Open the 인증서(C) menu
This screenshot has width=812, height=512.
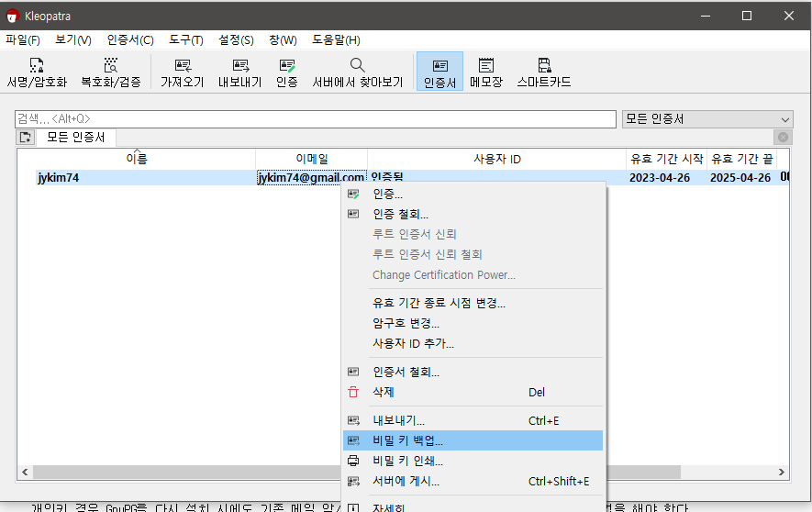point(130,39)
